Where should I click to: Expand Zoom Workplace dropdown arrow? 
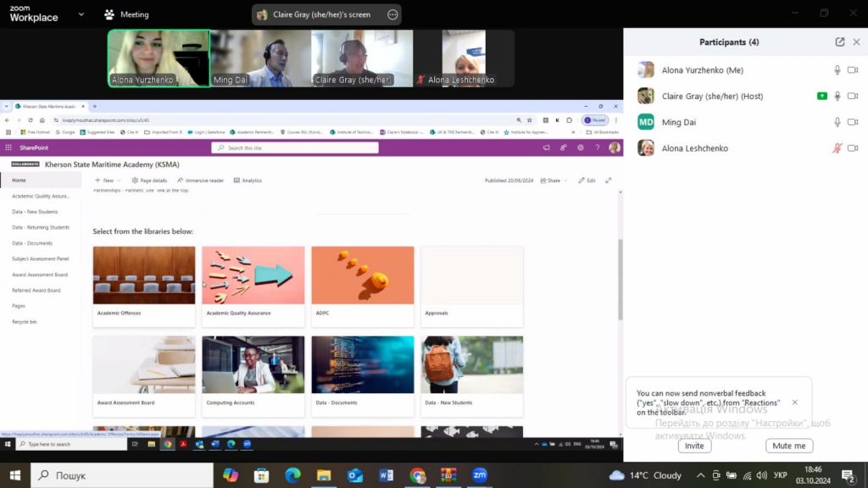[81, 14]
